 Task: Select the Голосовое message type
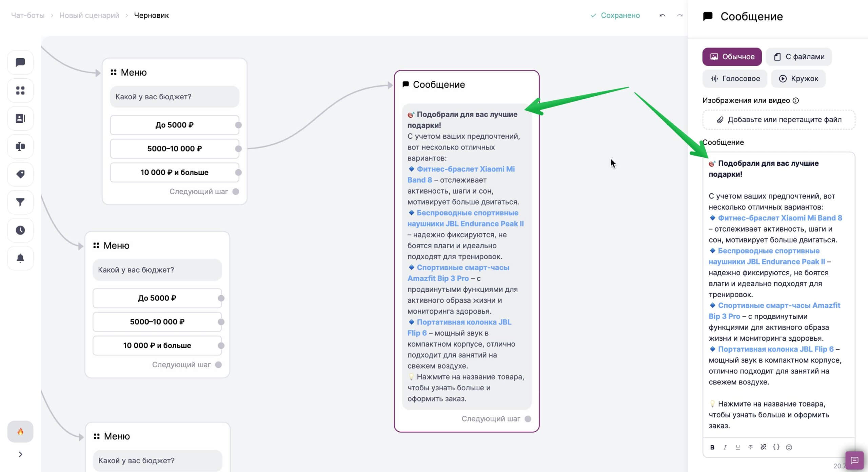pos(735,78)
